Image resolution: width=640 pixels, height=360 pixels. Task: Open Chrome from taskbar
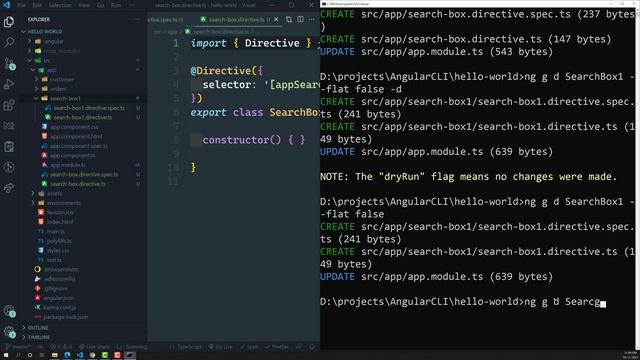pos(92,355)
